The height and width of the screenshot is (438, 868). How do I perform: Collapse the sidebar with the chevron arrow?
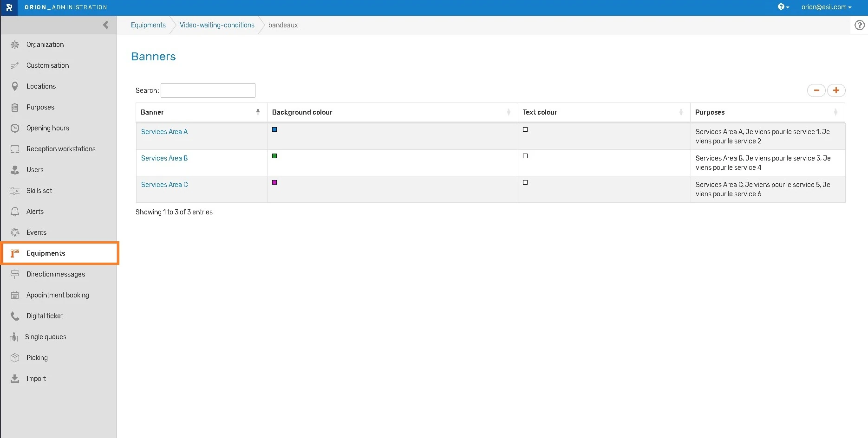(x=106, y=25)
